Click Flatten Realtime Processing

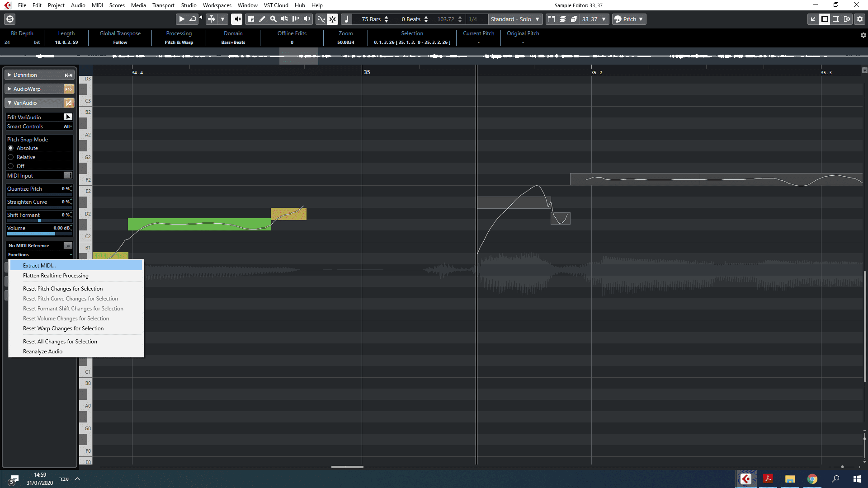click(56, 276)
